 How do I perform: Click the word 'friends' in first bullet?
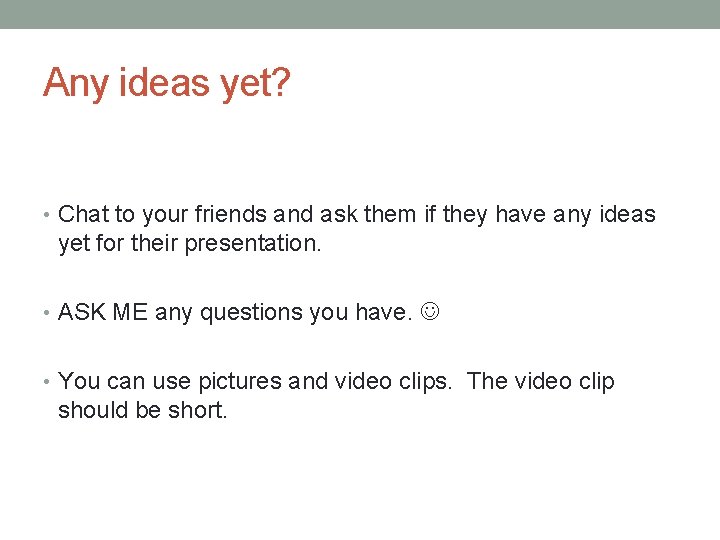231,214
